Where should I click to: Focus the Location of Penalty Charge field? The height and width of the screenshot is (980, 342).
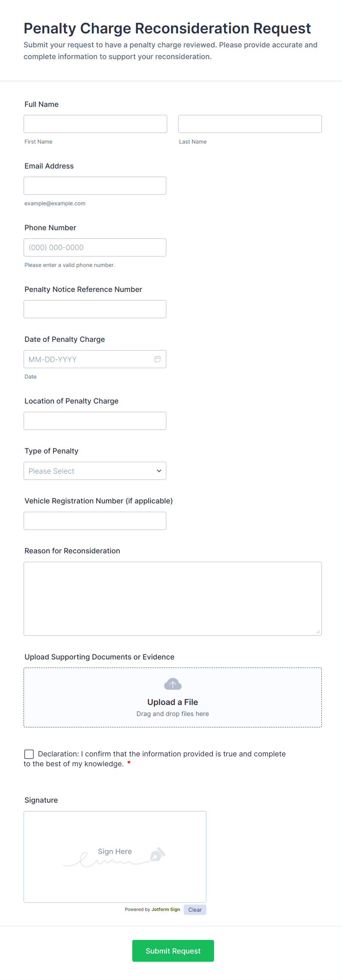click(x=95, y=421)
